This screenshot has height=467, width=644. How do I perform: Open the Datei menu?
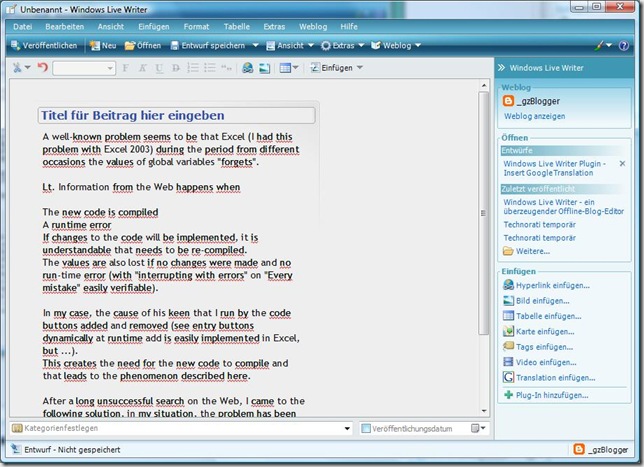[23, 27]
